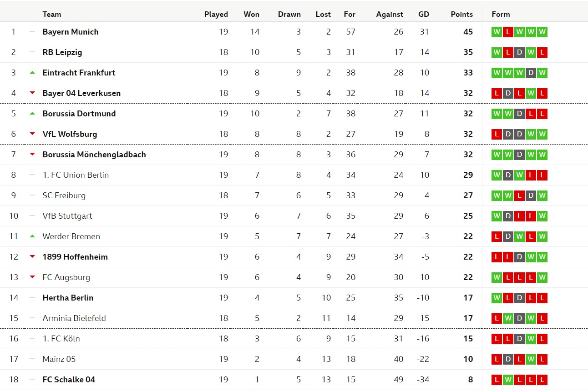Click Bayern Munich's red L form badge

click(x=508, y=32)
